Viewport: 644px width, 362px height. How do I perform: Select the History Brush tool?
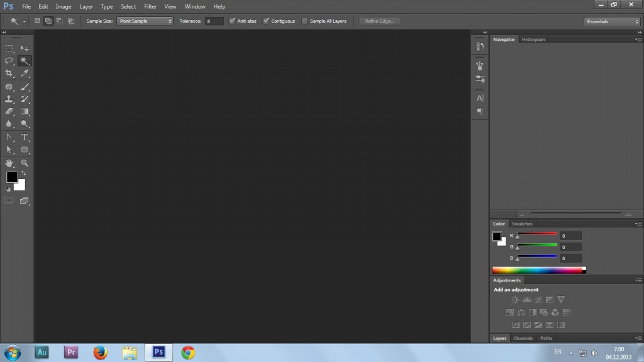coord(25,99)
